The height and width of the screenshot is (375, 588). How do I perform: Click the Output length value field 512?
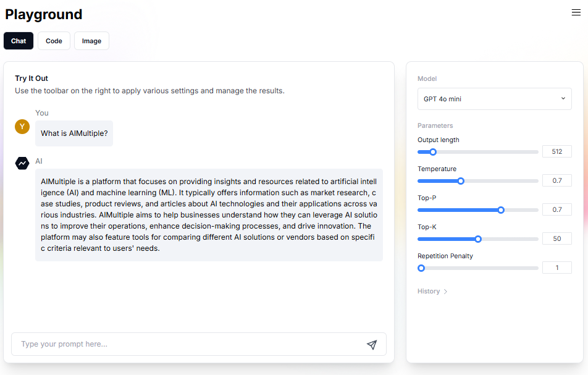point(557,151)
